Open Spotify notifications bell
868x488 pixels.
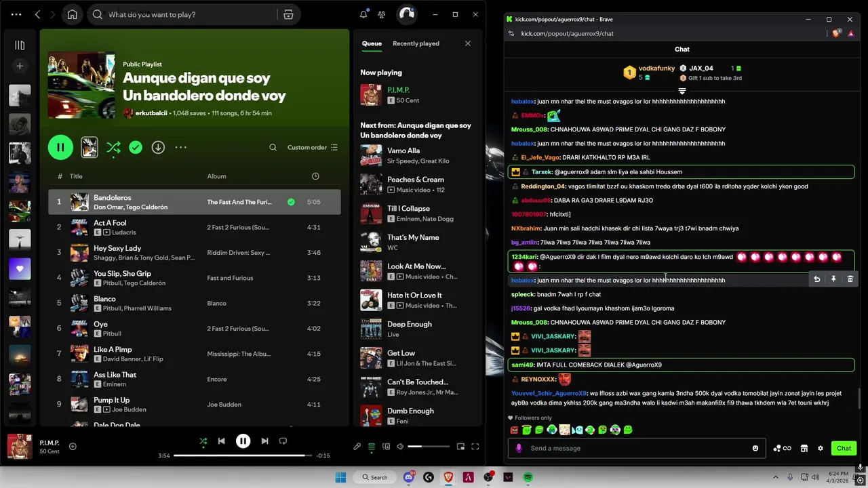click(x=363, y=14)
